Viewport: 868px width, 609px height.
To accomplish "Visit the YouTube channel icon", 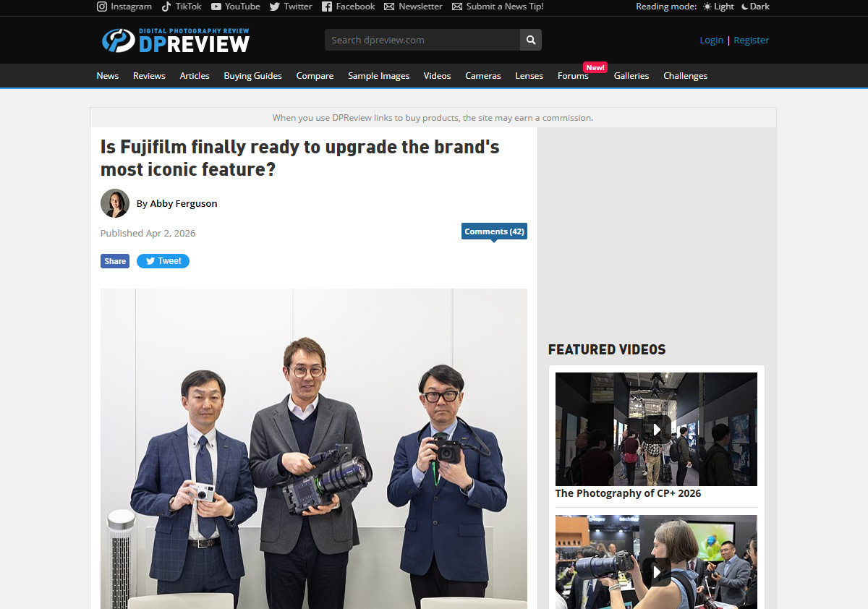I will click(216, 7).
